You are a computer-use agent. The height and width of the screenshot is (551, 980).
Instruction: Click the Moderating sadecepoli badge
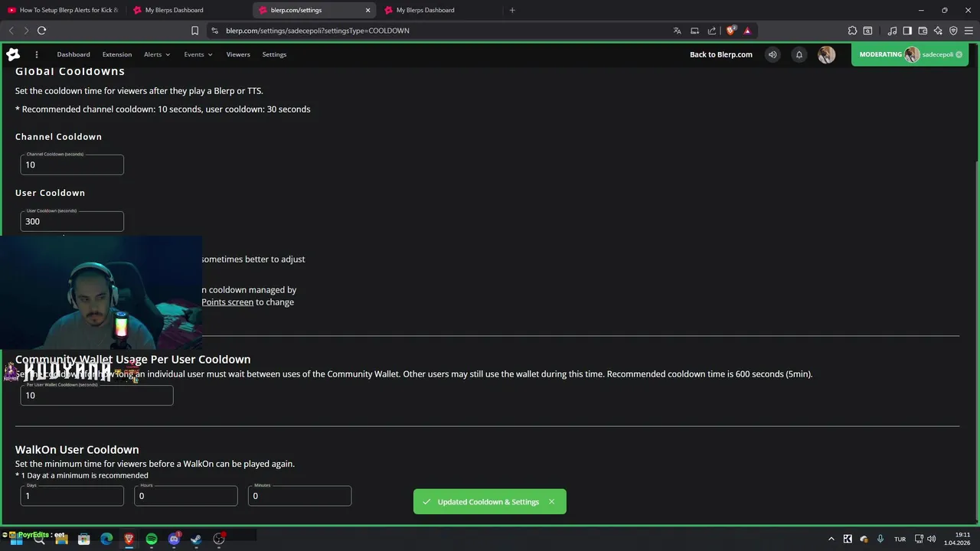[911, 54]
